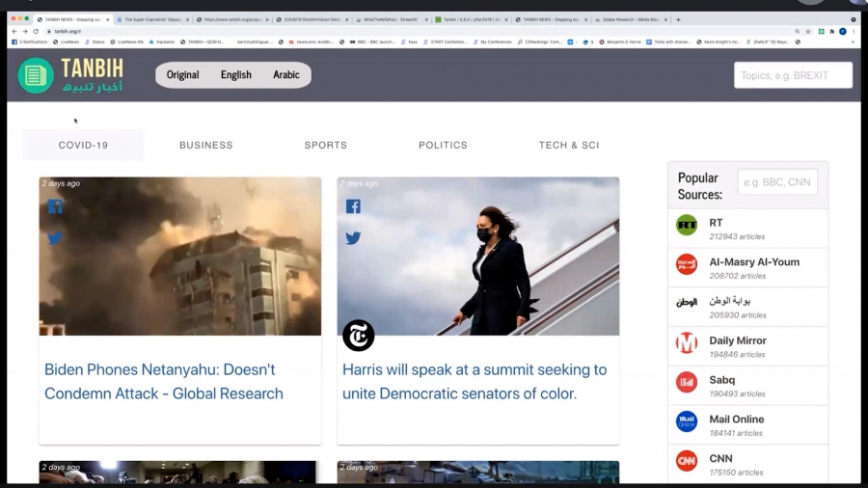Click the New York Times source logo
Screen dimensions: 868x488
pos(358,335)
